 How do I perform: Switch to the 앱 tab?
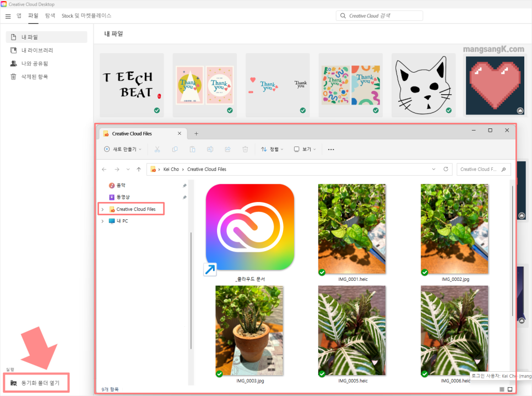[x=19, y=15]
